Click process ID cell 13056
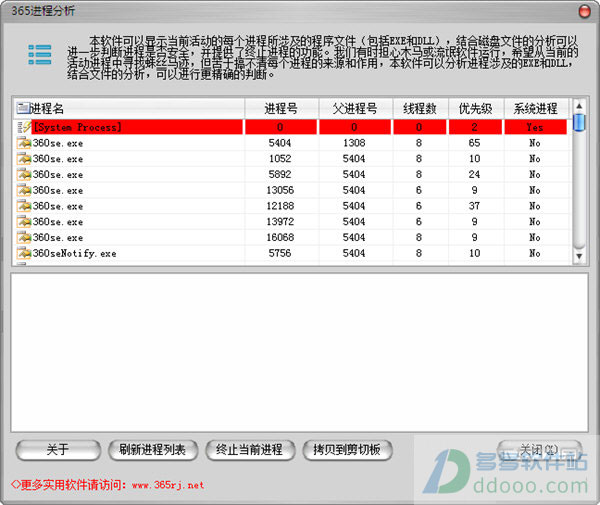Viewport: 600px width, 505px height. point(280,190)
